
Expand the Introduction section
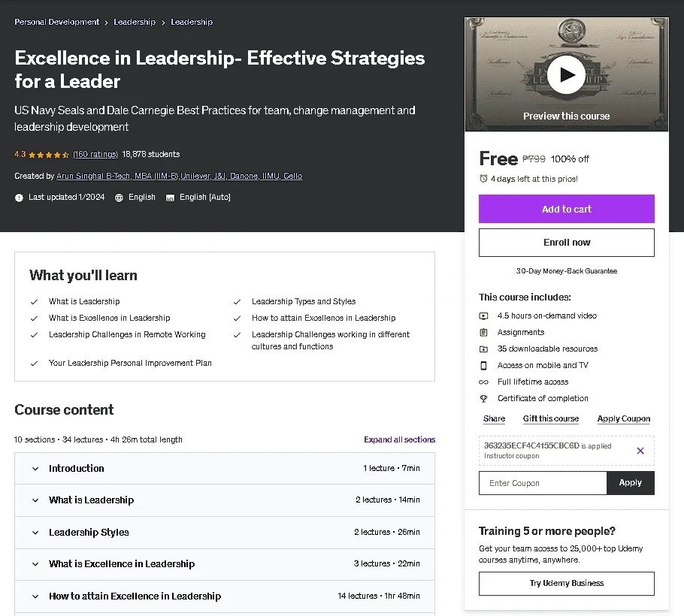(225, 468)
